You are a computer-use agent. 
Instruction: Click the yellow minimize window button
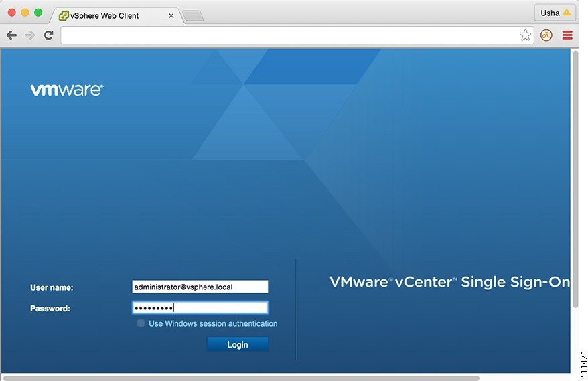pyautogui.click(x=25, y=13)
